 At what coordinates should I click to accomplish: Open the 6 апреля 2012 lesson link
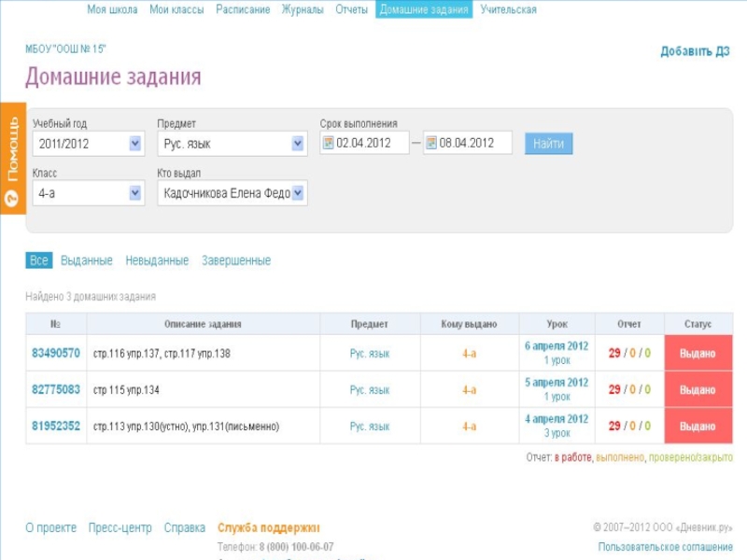557,346
